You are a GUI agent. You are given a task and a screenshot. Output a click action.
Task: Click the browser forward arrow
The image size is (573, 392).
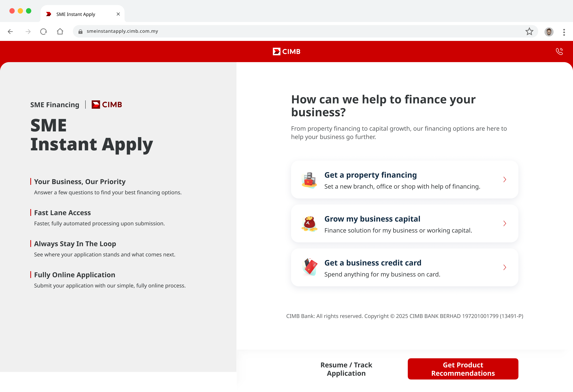(x=28, y=32)
